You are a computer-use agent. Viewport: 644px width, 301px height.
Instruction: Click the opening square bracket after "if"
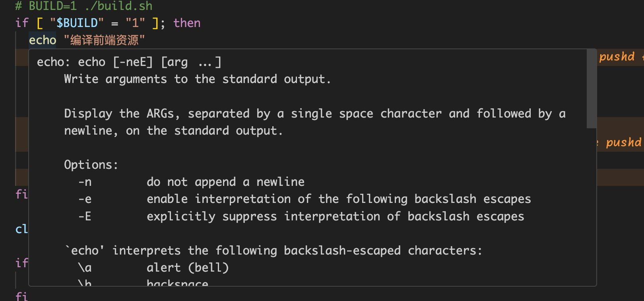[39, 23]
